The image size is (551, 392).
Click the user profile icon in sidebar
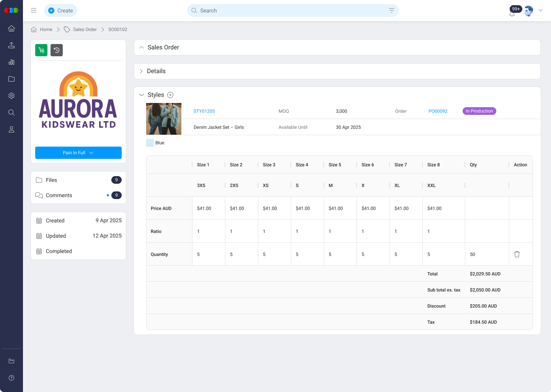11,129
